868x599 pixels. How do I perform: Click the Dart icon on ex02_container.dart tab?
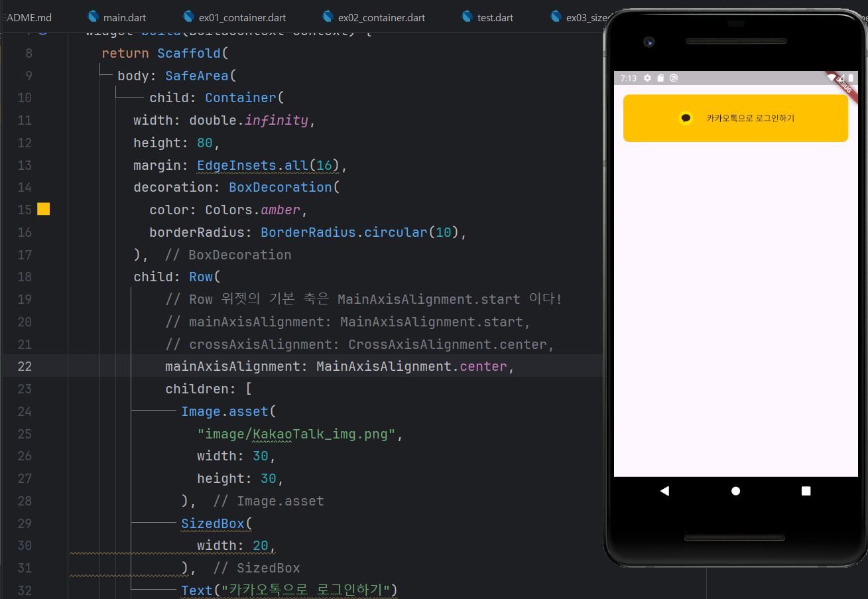point(328,17)
